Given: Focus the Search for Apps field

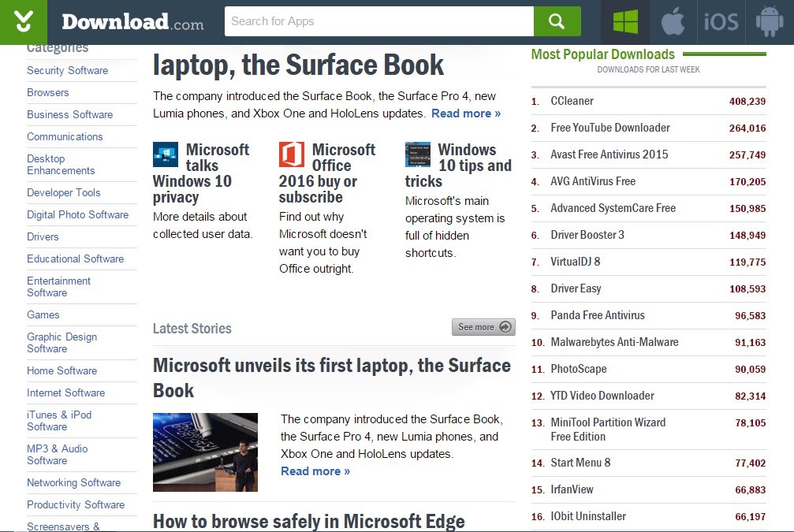Looking at the screenshot, I should click(378, 21).
